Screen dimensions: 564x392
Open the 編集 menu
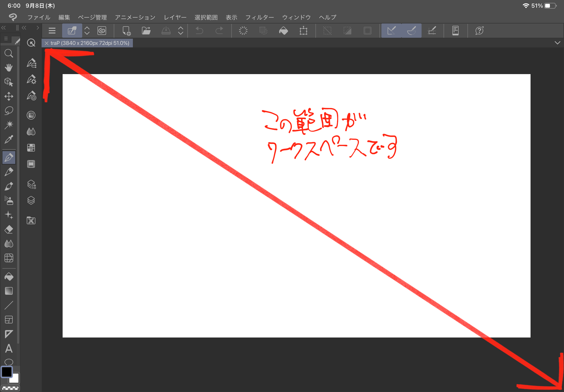64,17
